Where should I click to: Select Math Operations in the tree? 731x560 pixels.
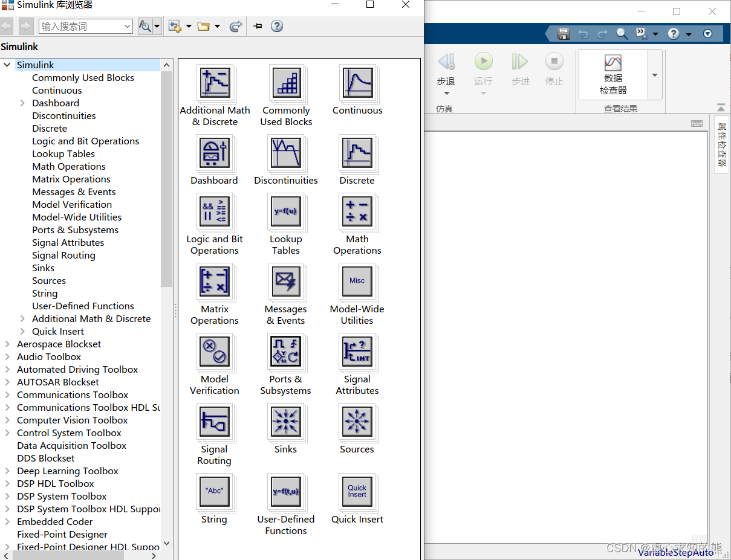point(69,167)
